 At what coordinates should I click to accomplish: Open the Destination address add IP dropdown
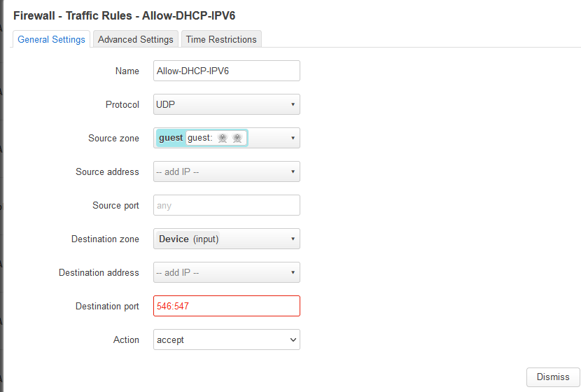click(226, 272)
